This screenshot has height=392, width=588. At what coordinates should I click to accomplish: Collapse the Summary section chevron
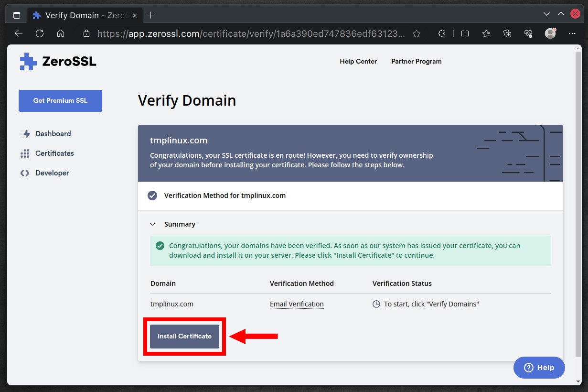coord(152,224)
